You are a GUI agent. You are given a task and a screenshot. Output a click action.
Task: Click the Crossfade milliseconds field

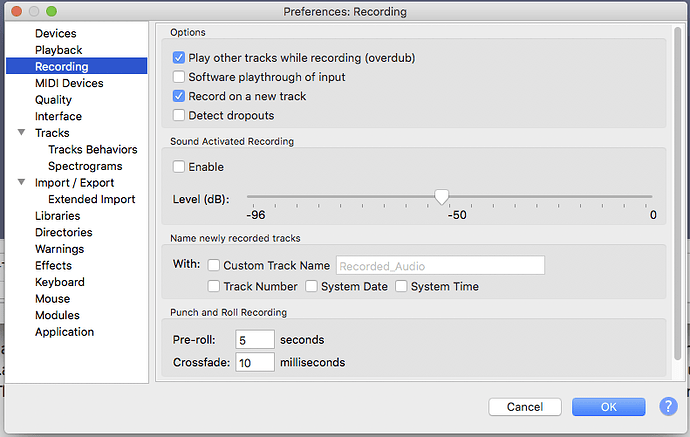point(255,362)
